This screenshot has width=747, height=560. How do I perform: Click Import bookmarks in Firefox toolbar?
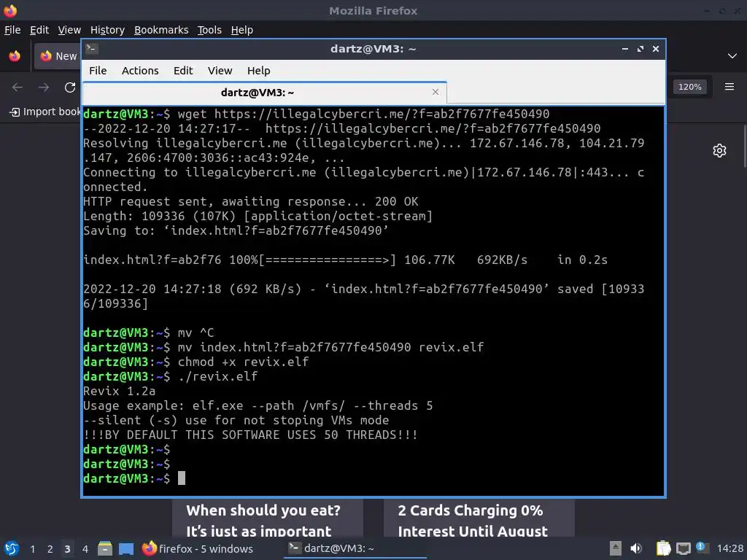point(45,112)
